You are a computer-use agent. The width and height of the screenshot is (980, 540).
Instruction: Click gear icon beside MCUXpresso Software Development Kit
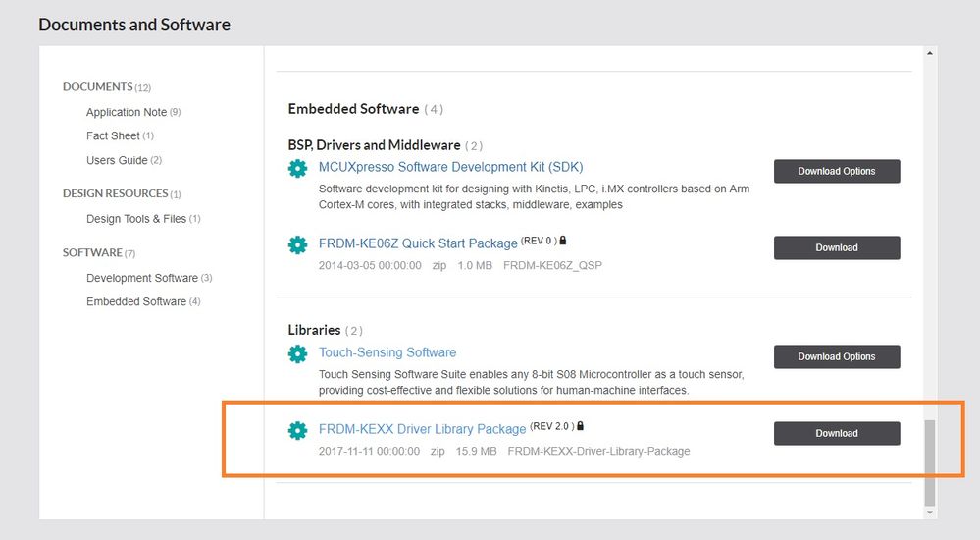point(297,169)
